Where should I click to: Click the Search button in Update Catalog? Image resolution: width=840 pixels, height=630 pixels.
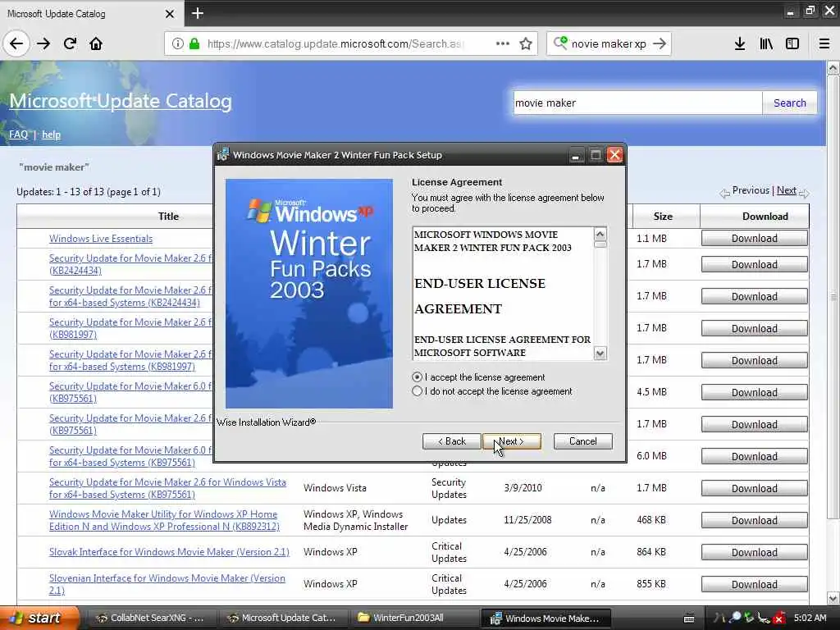[790, 103]
